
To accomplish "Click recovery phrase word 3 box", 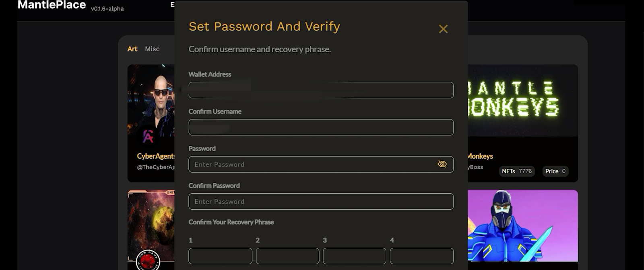I will coord(354,256).
